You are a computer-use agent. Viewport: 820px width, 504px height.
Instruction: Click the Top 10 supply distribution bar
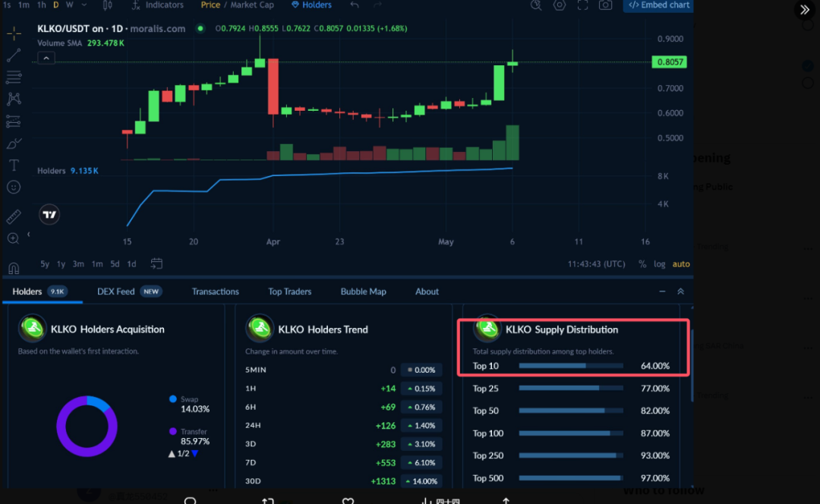click(x=570, y=366)
